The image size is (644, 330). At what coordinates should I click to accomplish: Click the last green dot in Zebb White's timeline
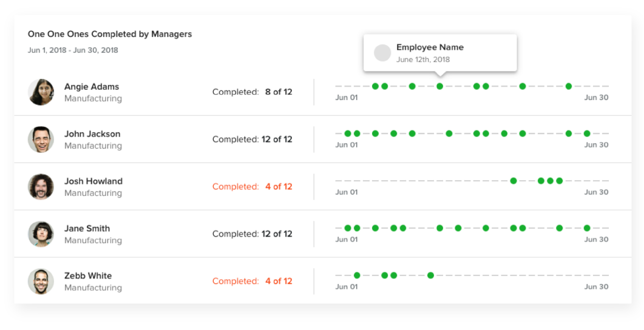click(x=430, y=275)
